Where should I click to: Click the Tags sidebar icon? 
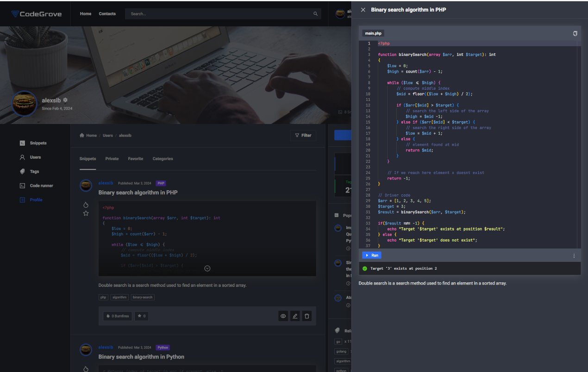click(22, 172)
